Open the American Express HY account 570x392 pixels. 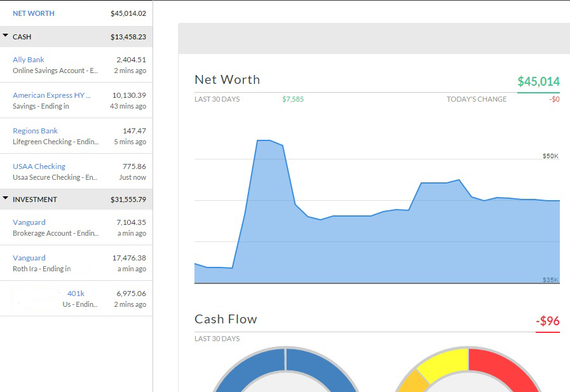(51, 95)
